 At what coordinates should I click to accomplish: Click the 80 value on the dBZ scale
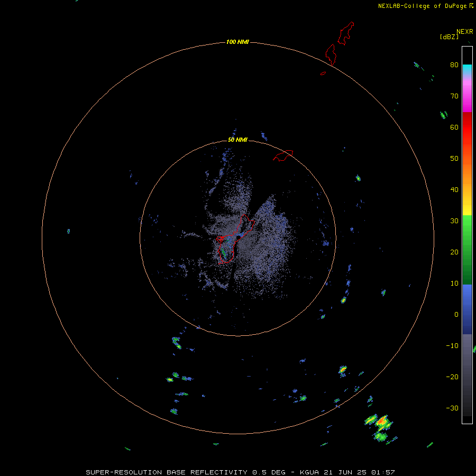[x=454, y=65]
